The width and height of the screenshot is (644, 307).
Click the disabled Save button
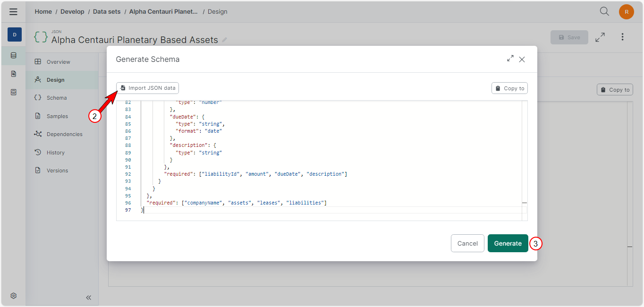point(569,37)
